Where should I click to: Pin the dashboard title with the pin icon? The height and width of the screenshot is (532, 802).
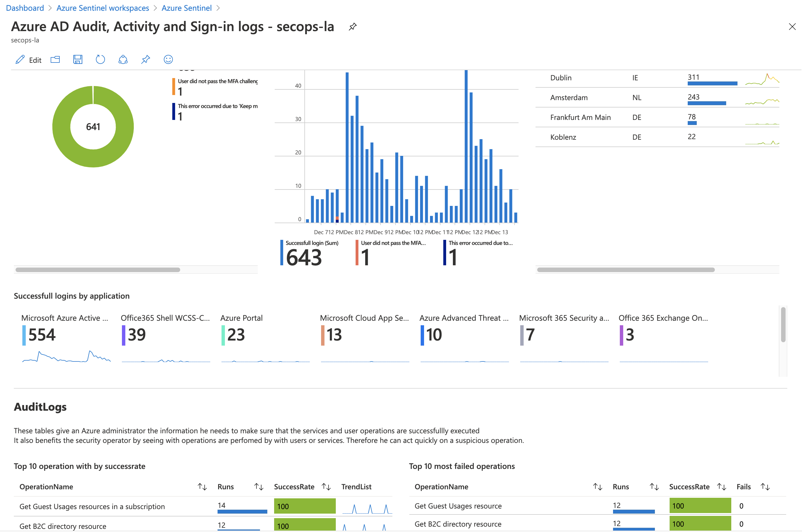point(353,27)
